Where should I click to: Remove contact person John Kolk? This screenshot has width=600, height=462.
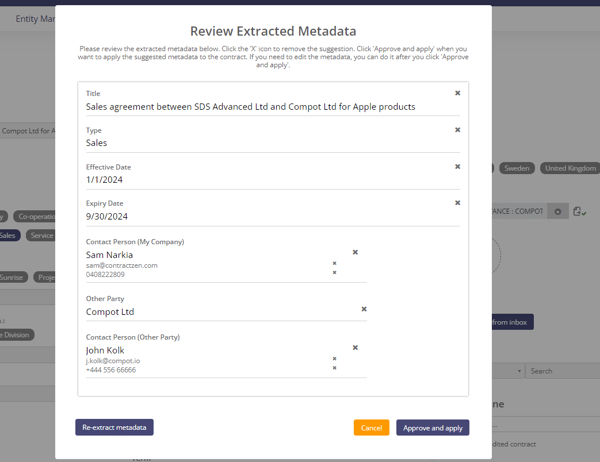tap(355, 348)
